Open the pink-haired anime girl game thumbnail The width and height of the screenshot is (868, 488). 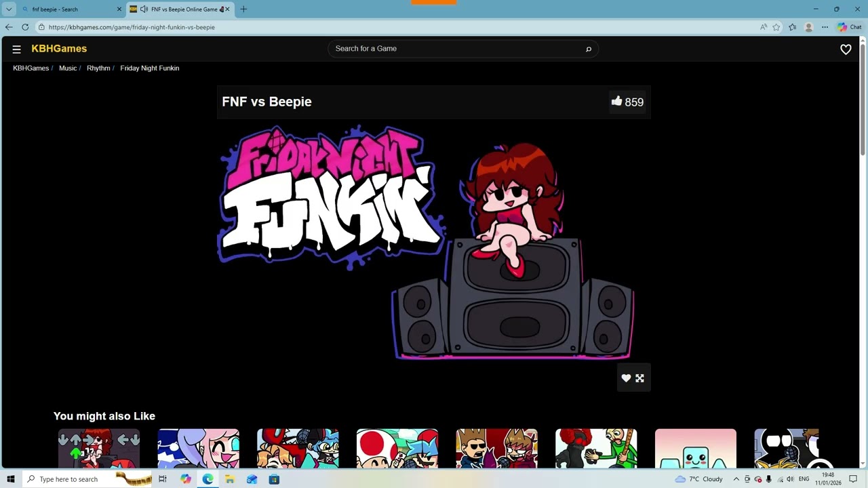pos(199,448)
